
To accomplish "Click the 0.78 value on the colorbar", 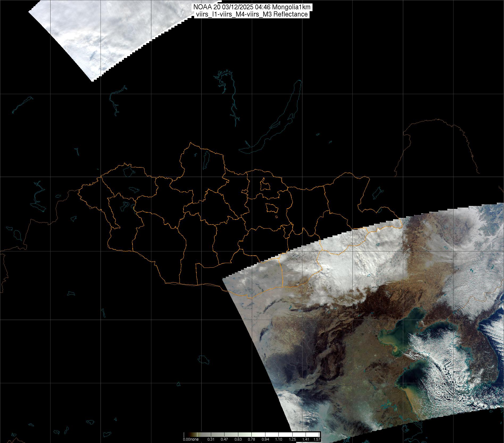I will pyautogui.click(x=251, y=439).
